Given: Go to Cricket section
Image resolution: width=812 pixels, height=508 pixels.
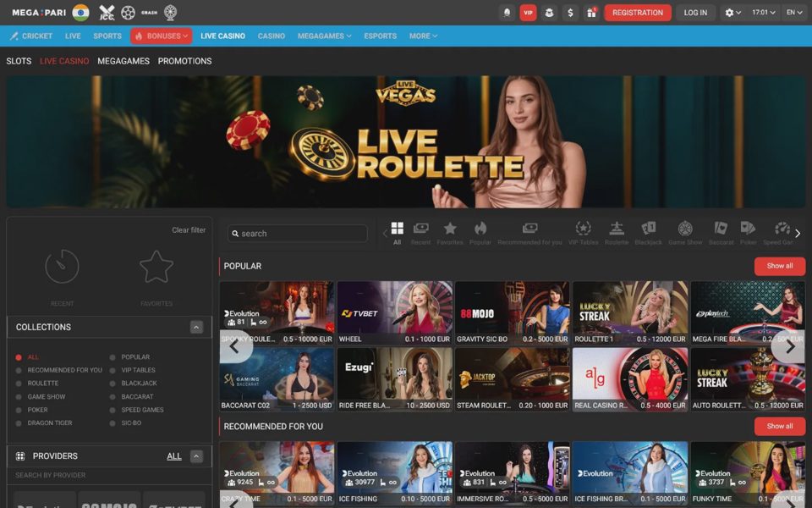Looking at the screenshot, I should 31,36.
